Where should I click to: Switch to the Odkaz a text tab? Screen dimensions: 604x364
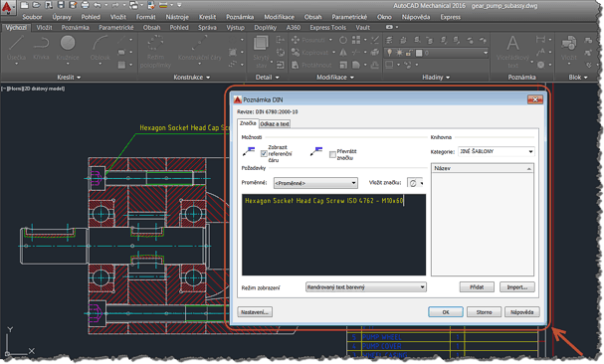tap(275, 124)
